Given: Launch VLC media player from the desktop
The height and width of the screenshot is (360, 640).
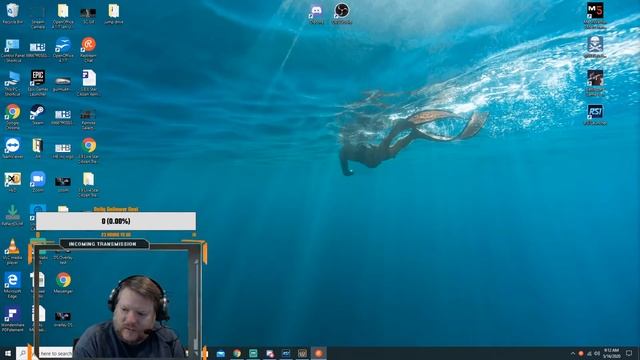Looking at the screenshot, I should pos(12,251).
